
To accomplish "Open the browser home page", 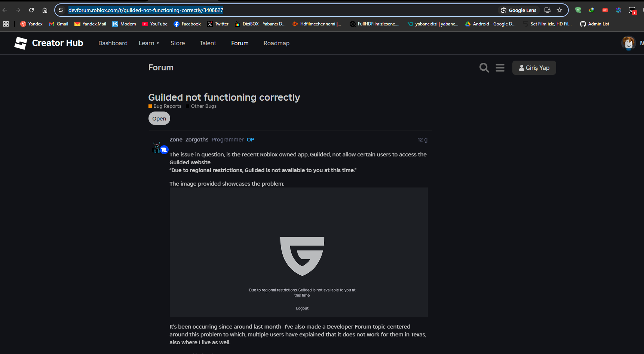I will [x=45, y=10].
